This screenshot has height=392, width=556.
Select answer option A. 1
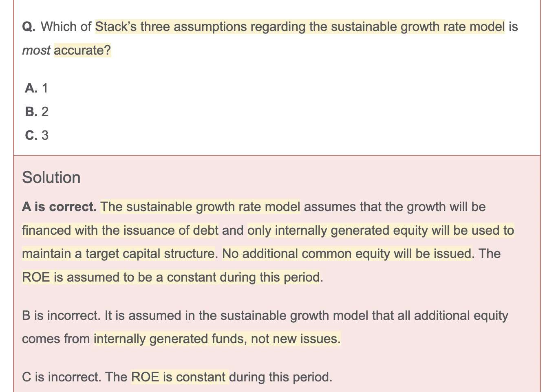[36, 88]
